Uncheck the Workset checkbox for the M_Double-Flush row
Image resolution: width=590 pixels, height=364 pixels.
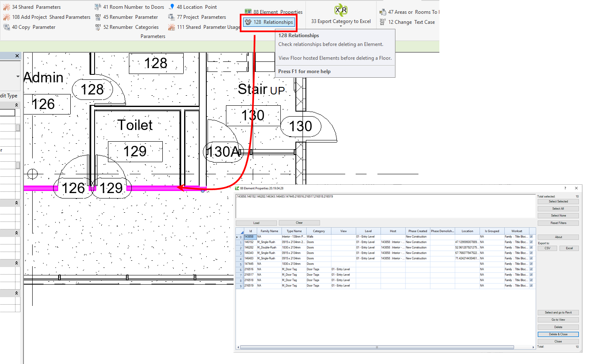click(x=531, y=247)
